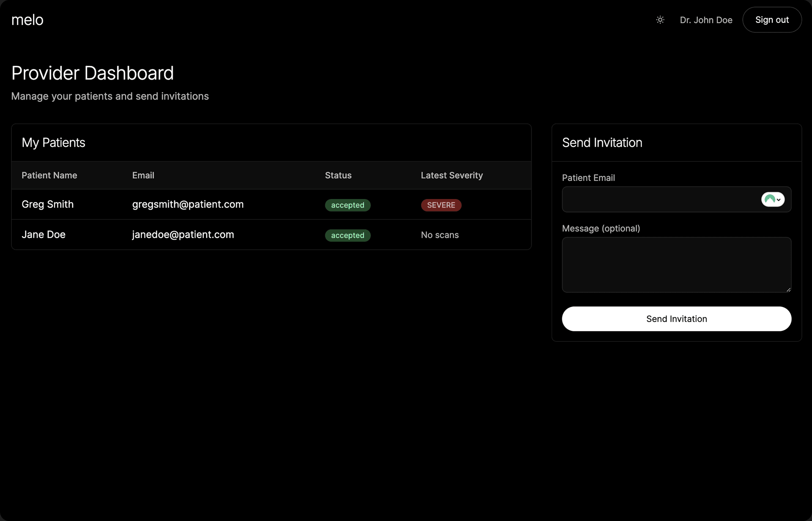Click gregsmith@patient.com email
The width and height of the screenshot is (812, 521).
click(x=188, y=205)
